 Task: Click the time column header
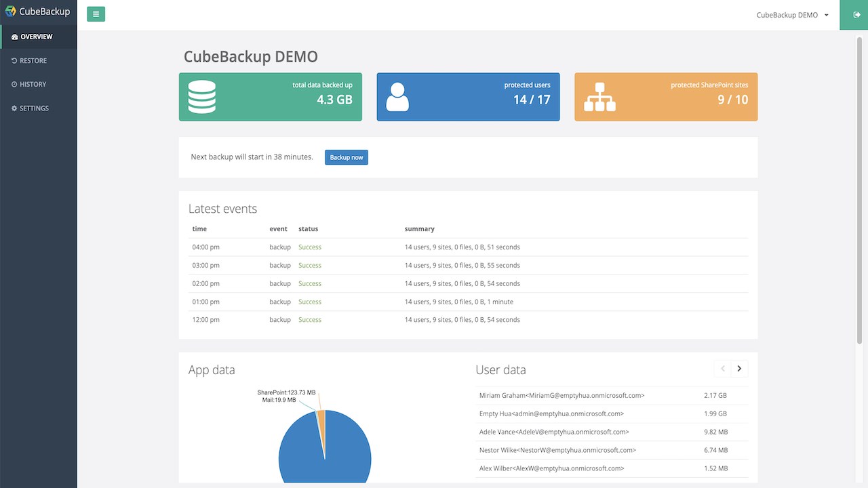pos(199,229)
